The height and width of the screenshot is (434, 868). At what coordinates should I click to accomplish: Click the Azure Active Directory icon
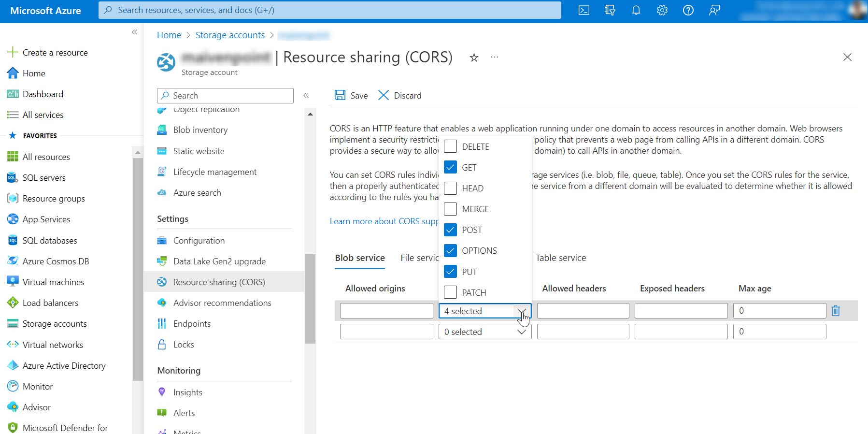point(13,365)
